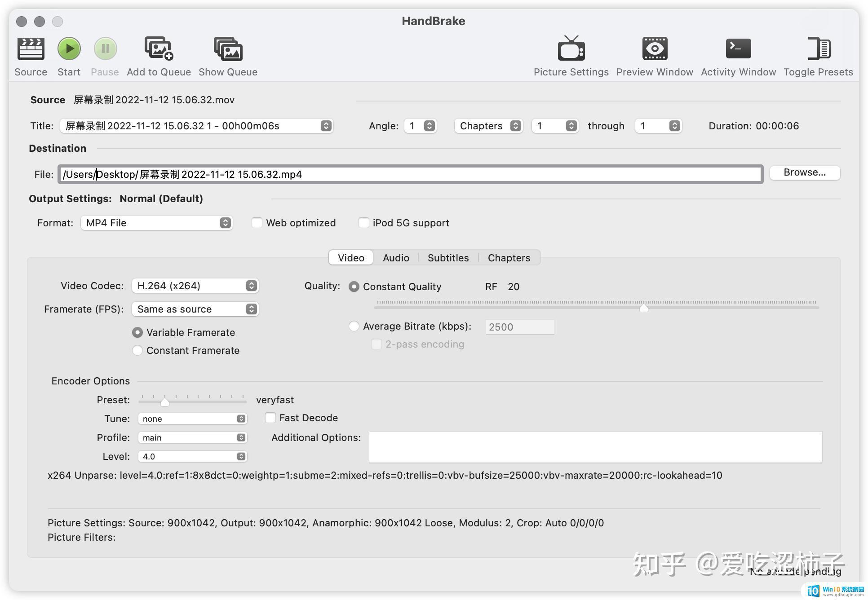Open the ending chapter dropdown after through

click(658, 126)
